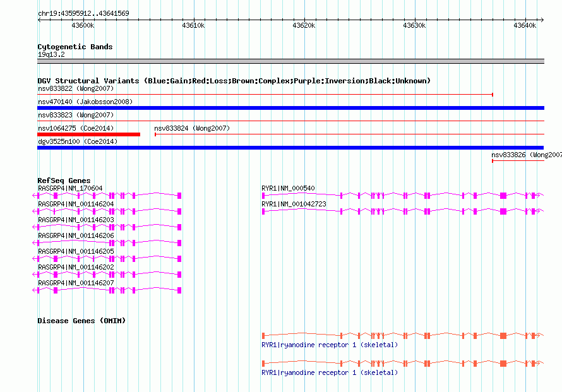The height and width of the screenshot is (392, 562).
Task: Click the nsv470140 (Jakobsson2008) label
Action: coord(85,102)
